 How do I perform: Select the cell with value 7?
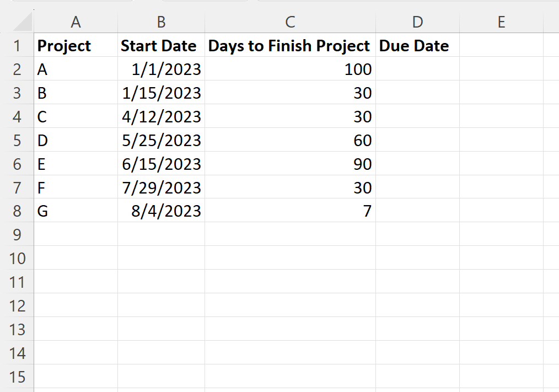coord(289,211)
